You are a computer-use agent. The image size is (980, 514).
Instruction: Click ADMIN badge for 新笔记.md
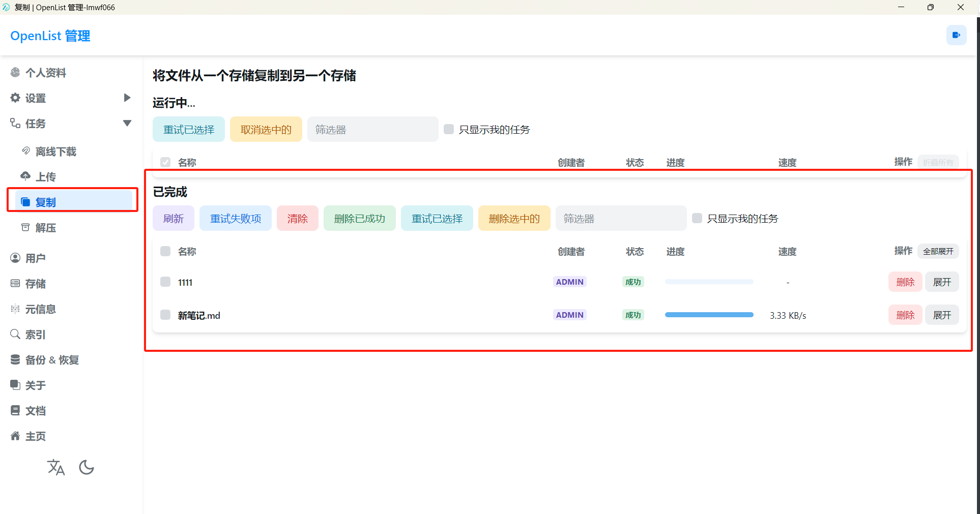[x=570, y=315]
